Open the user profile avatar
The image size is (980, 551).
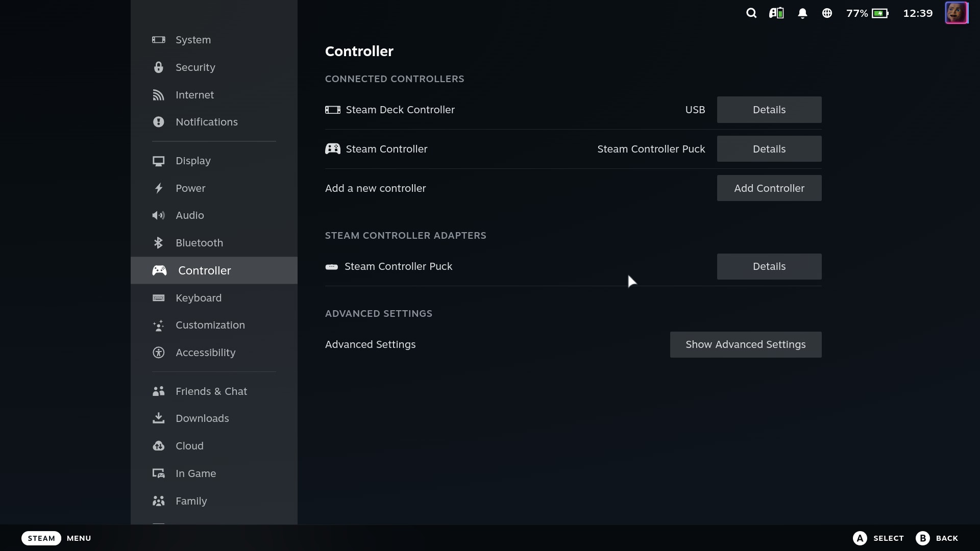tap(957, 13)
